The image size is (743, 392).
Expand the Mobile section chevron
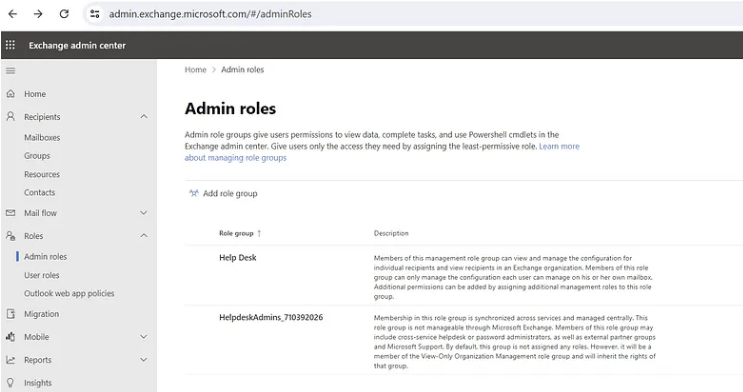(x=144, y=337)
